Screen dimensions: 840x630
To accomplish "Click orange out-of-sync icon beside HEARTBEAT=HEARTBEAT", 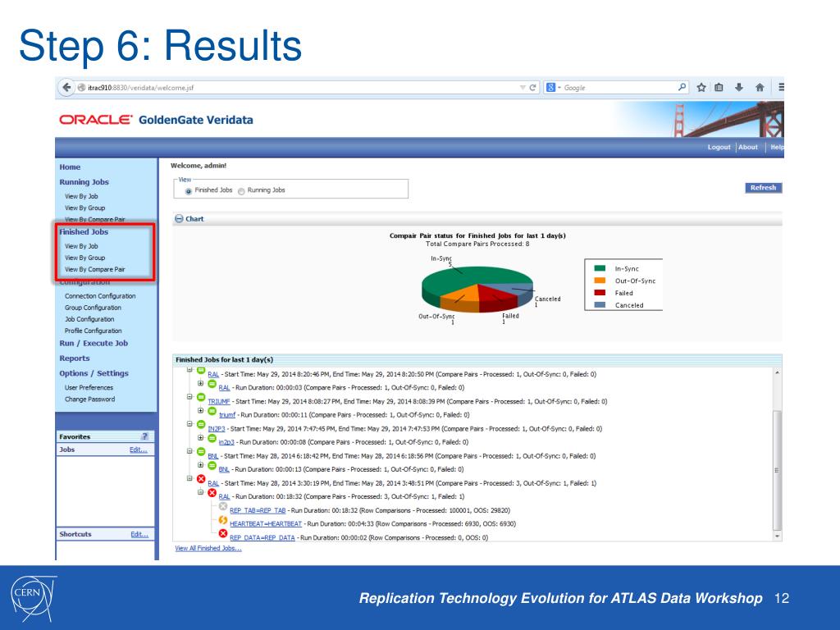I will point(223,520).
